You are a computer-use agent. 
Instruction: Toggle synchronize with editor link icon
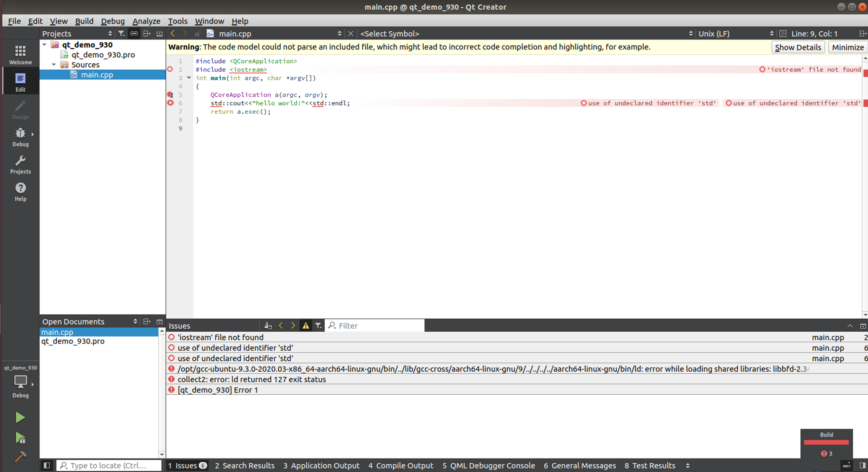click(x=134, y=33)
